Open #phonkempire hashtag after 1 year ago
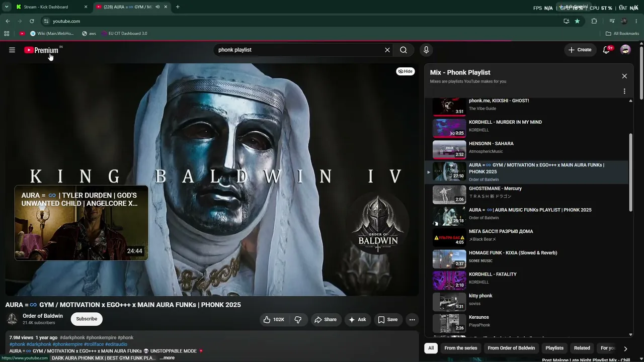 tap(101, 338)
